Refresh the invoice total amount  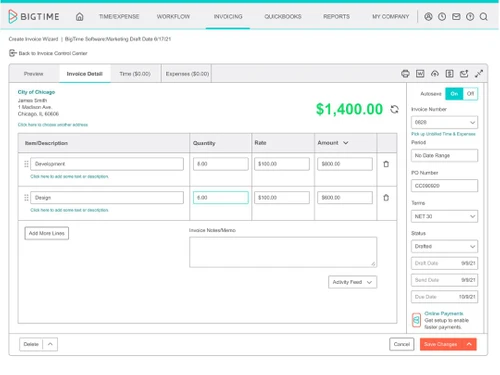[x=395, y=109]
